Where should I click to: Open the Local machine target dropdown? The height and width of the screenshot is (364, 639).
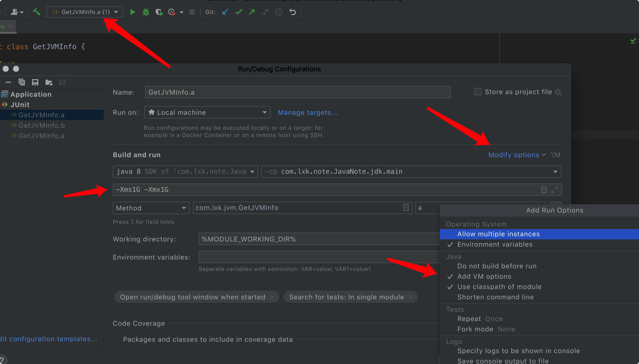[207, 112]
